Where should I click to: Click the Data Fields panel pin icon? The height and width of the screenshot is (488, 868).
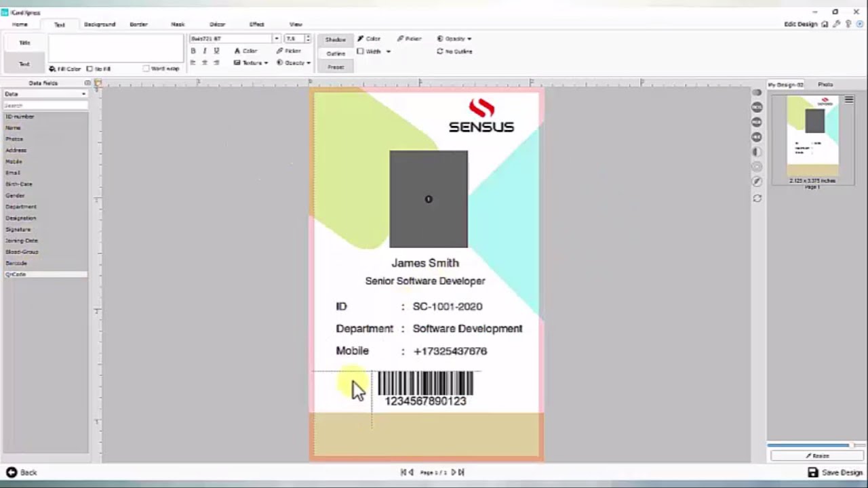tap(87, 83)
